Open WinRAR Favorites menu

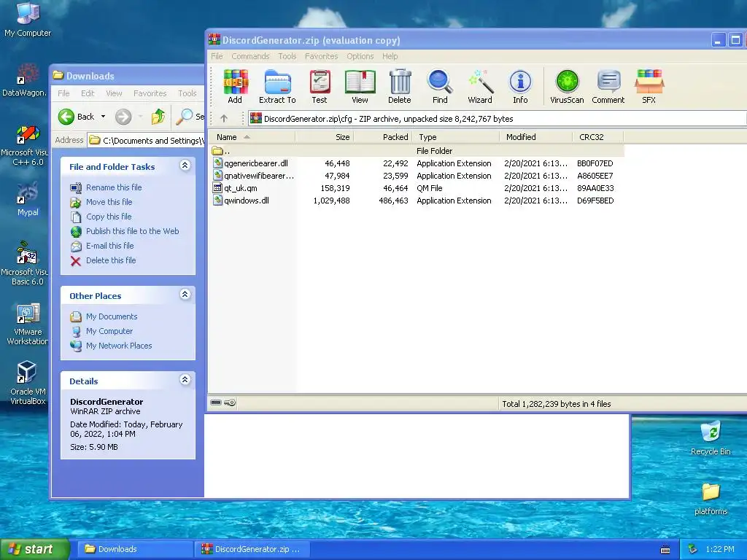click(x=322, y=56)
